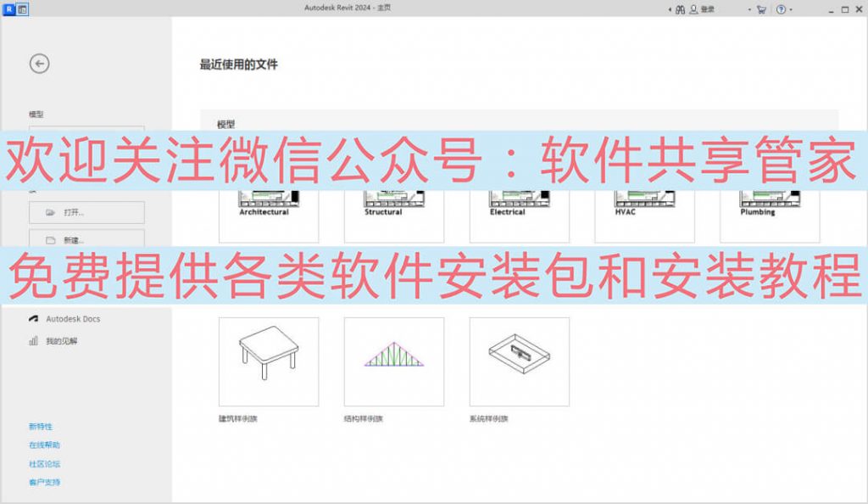Click the 登录 sign-in text

(x=708, y=9)
